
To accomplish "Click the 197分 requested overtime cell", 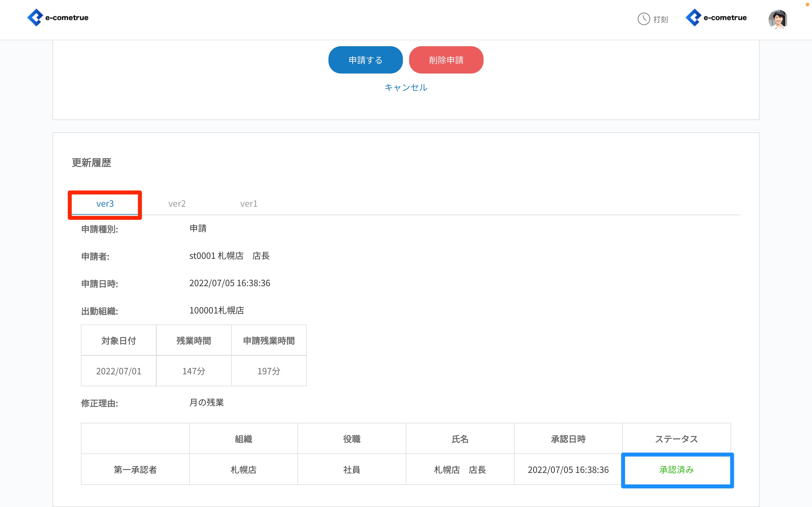I will 268,371.
